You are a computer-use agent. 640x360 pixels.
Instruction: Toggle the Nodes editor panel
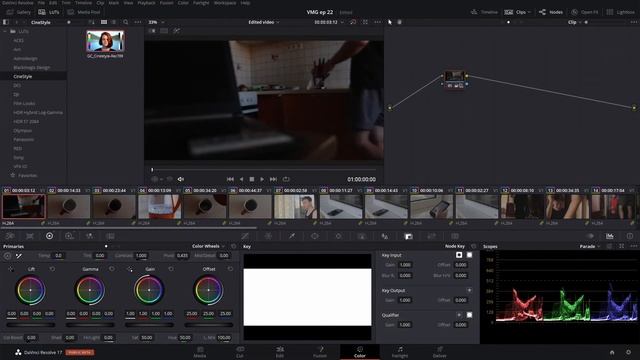click(551, 12)
